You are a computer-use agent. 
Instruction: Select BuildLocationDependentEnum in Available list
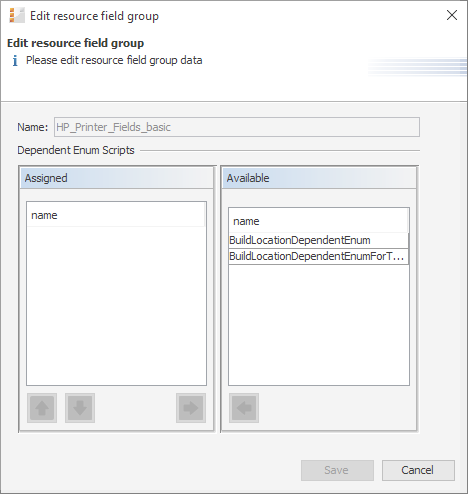point(319,240)
